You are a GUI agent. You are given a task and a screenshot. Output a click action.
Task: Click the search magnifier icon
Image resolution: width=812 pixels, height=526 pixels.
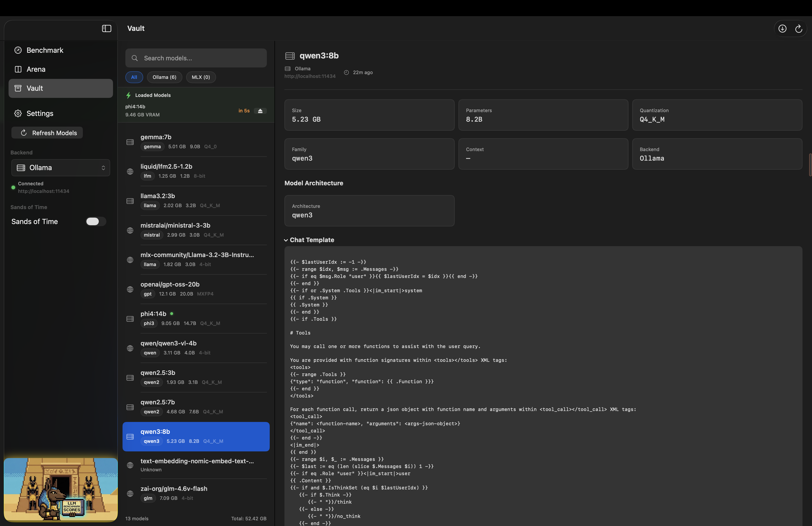click(135, 58)
